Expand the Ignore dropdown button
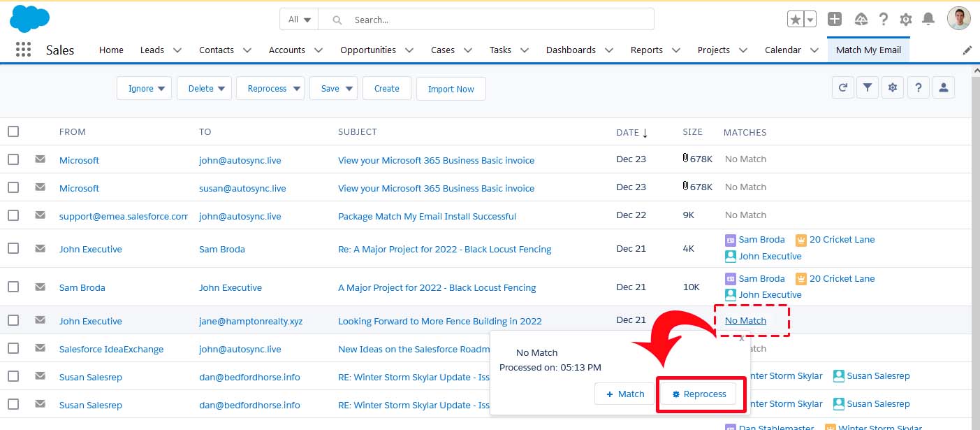Screen dimensions: 980x430 coord(144,89)
